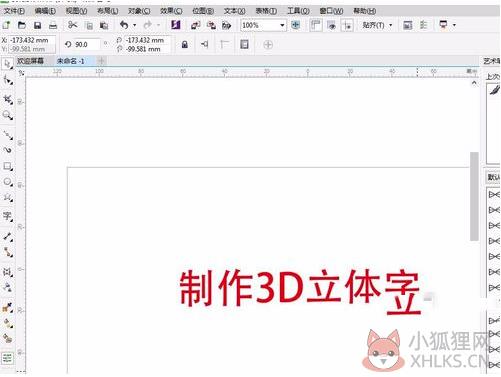The width and height of the screenshot is (501, 377).
Task: Select the Artistic Media tool
Action: pos(7,150)
